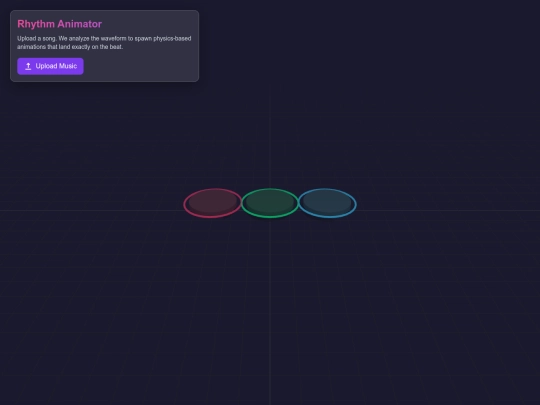Click the Rhythm Animator title
The width and height of the screenshot is (540, 405).
tap(60, 24)
